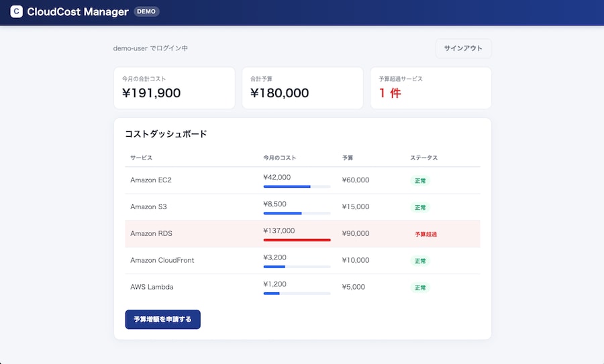Click the 今月のコスト column header
The image size is (604, 364).
pyautogui.click(x=280, y=158)
